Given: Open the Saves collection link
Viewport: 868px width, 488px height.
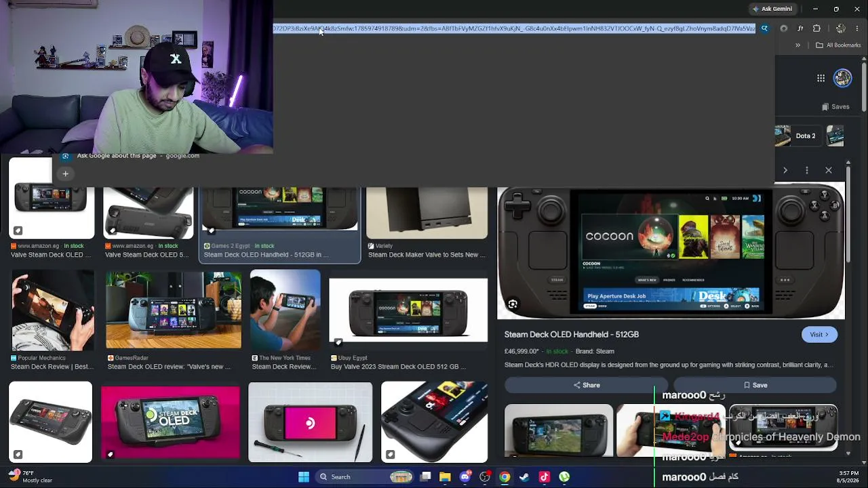Looking at the screenshot, I should pyautogui.click(x=835, y=106).
